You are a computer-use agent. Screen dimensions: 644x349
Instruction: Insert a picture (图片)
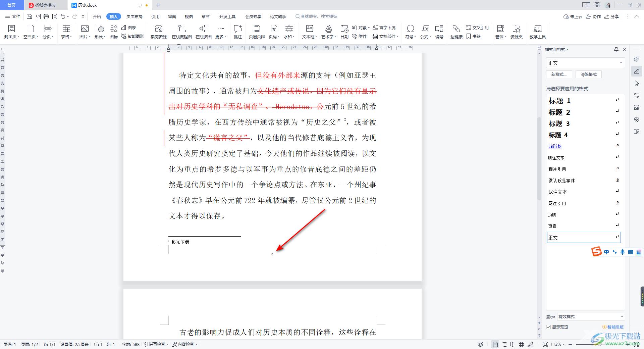pyautogui.click(x=85, y=32)
